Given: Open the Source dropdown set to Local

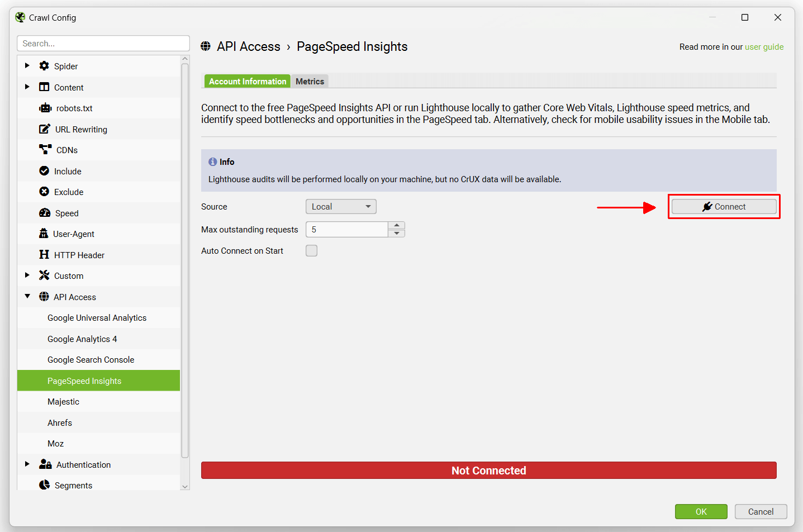Looking at the screenshot, I should [x=341, y=207].
